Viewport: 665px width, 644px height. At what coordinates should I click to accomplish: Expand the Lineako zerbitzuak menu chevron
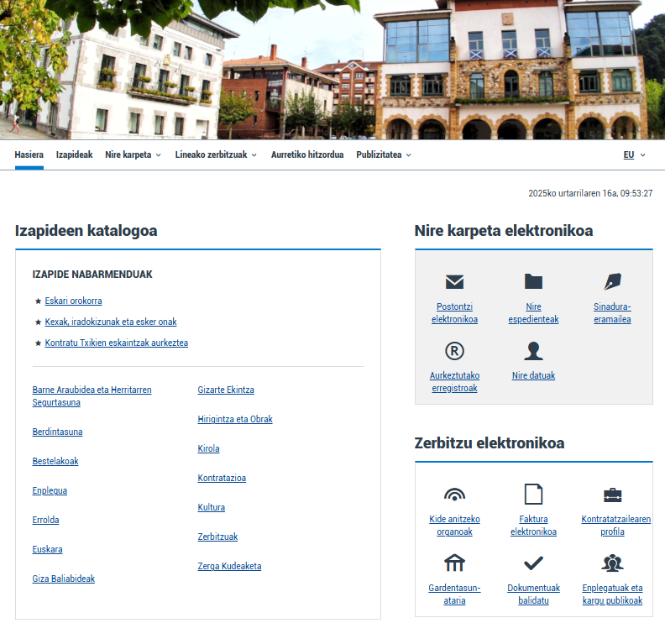[x=254, y=155]
